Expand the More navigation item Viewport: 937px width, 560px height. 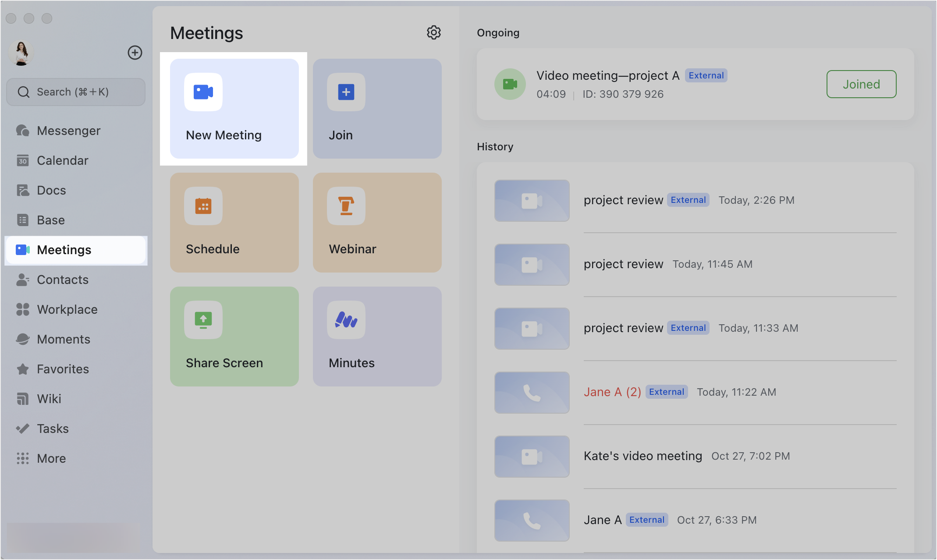[x=51, y=458]
